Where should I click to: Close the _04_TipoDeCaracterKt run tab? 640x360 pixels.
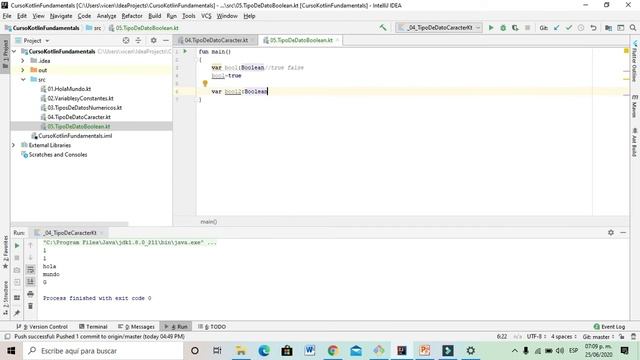click(102, 233)
